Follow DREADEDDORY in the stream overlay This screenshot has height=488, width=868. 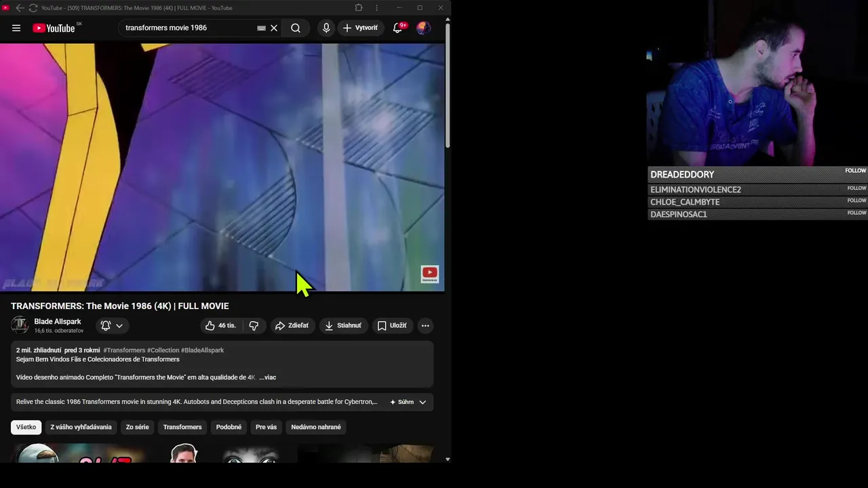click(x=856, y=171)
